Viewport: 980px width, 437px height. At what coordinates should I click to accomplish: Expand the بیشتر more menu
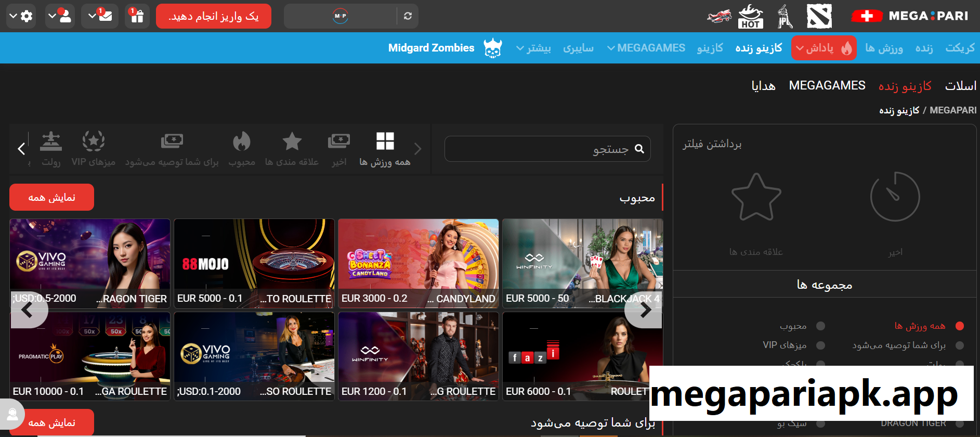533,48
